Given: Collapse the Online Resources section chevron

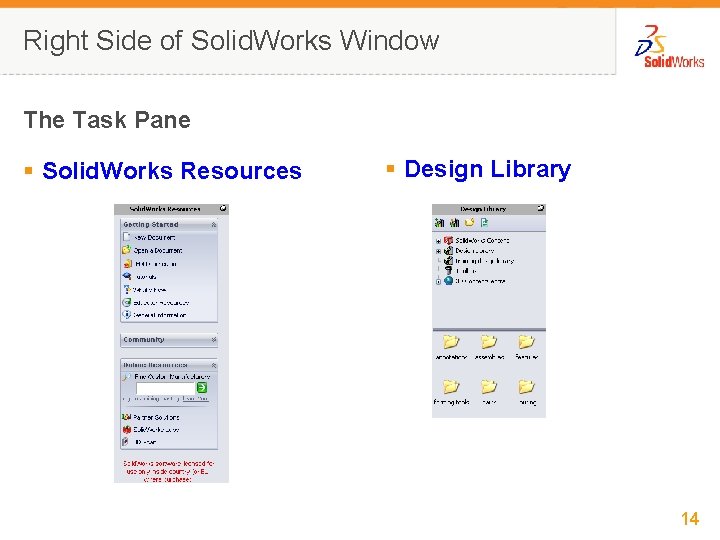Looking at the screenshot, I should pyautogui.click(x=214, y=366).
